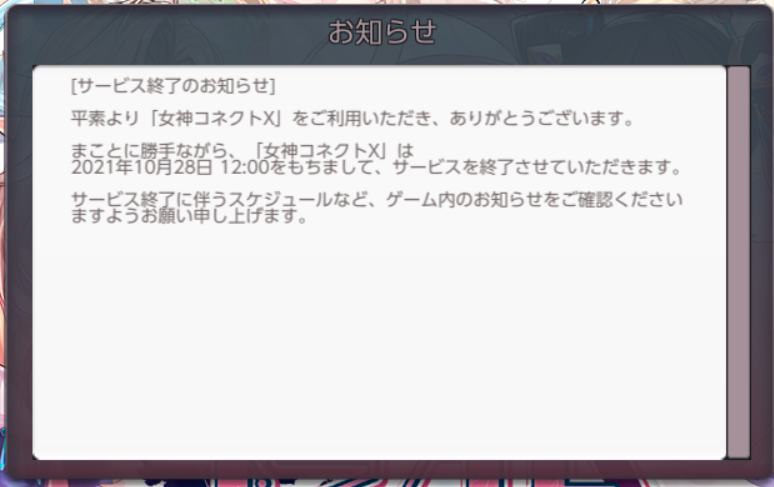Click the empty white area of the notice panel
Image resolution: width=774 pixels, height=487 pixels.
(379, 340)
